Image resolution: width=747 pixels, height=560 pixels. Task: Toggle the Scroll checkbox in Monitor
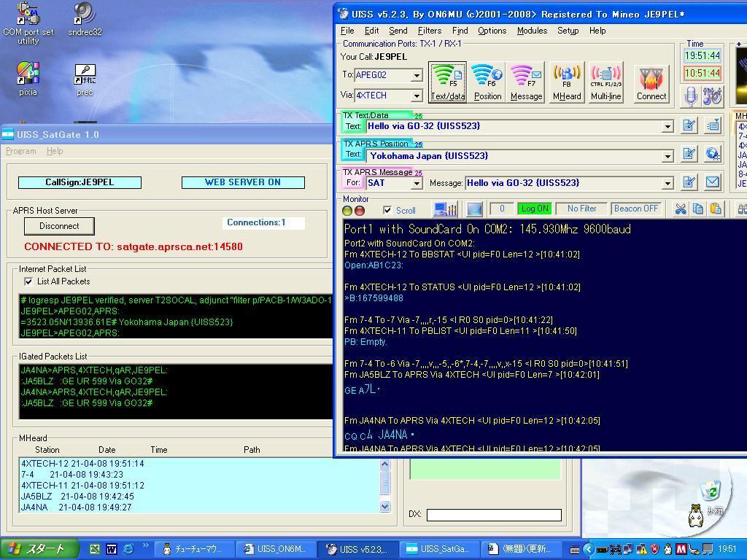pyautogui.click(x=387, y=210)
